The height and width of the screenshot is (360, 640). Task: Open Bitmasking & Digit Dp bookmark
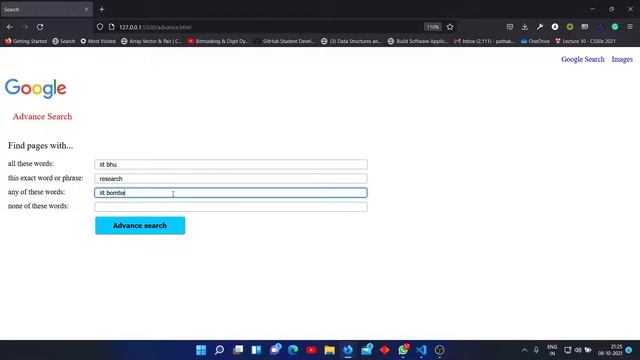218,41
